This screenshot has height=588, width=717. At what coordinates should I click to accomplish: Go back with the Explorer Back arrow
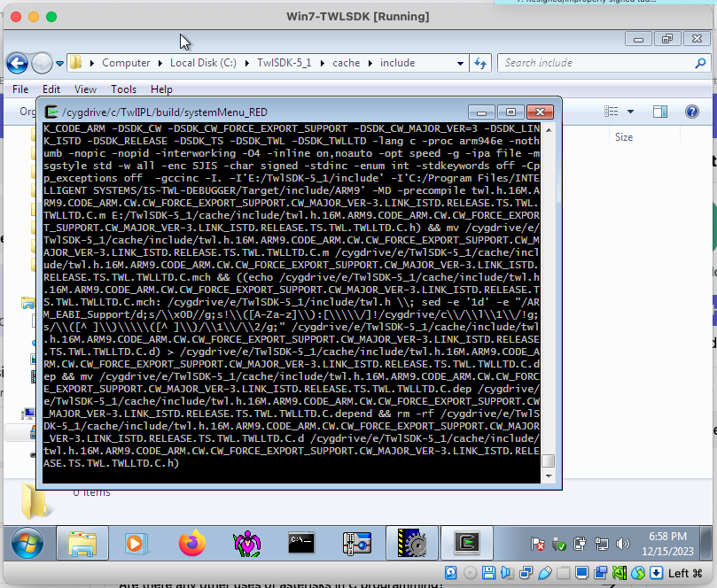(x=17, y=63)
